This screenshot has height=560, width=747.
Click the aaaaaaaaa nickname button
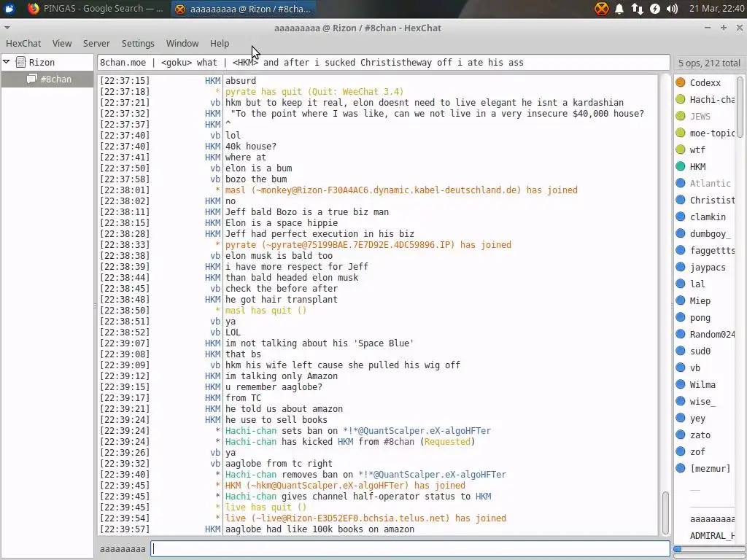123,548
